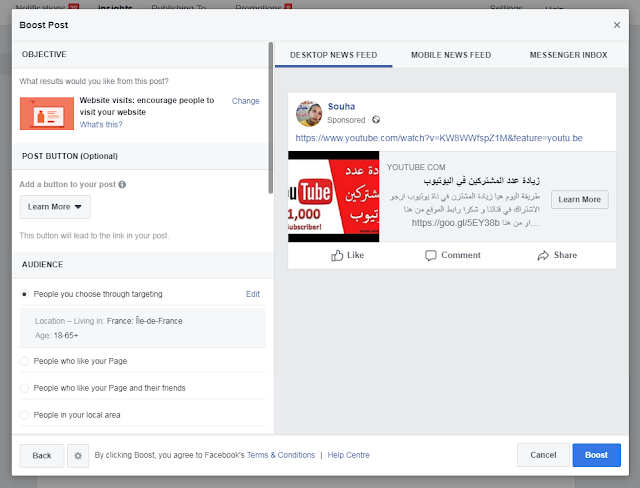Click YOUTUBE.COM source label in preview
This screenshot has width=640, height=488.
pyautogui.click(x=416, y=167)
